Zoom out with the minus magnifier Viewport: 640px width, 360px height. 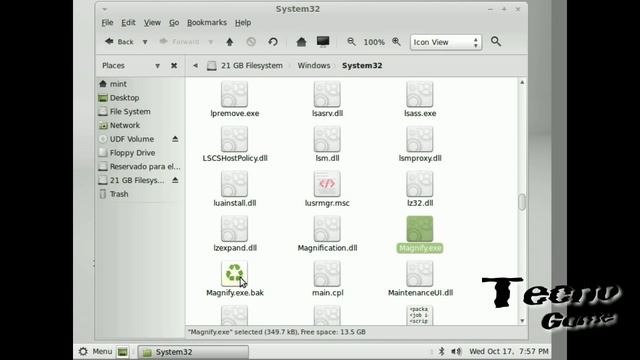point(351,42)
